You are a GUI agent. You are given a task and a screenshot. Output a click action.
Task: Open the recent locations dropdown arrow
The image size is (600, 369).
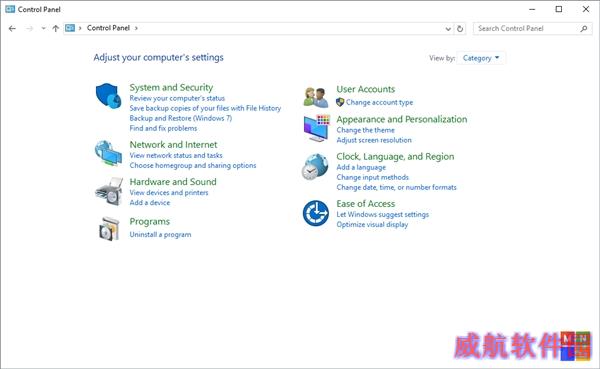point(43,28)
